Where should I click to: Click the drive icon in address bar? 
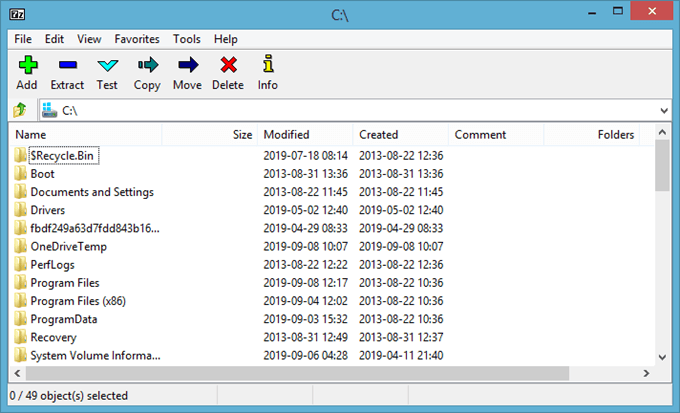click(49, 110)
